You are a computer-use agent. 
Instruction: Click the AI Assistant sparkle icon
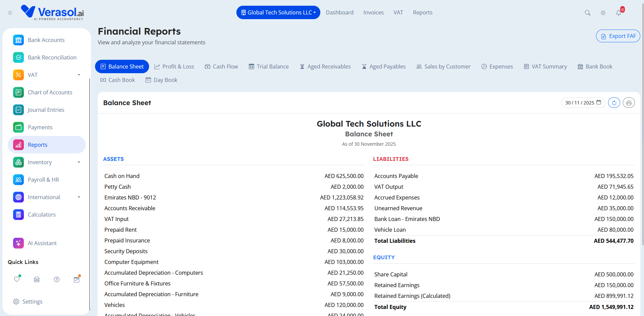18,243
